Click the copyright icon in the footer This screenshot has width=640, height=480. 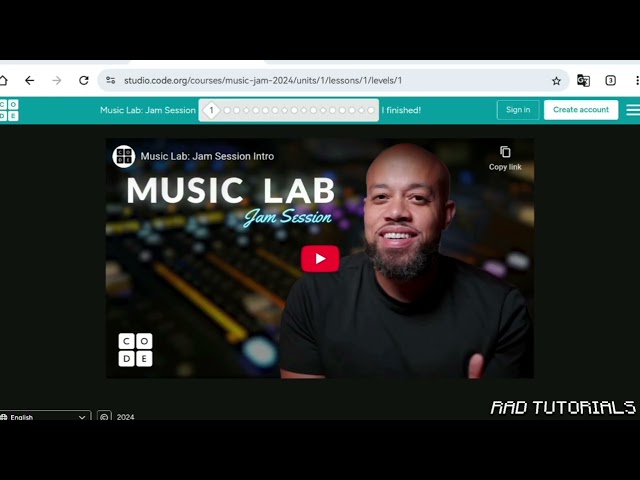104,416
